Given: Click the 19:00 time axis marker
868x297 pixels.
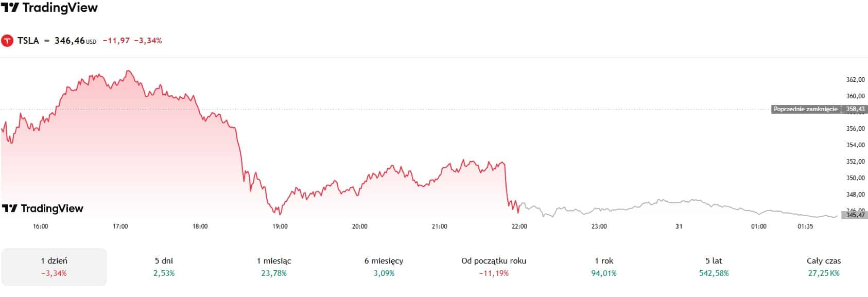Looking at the screenshot, I should coord(280,226).
